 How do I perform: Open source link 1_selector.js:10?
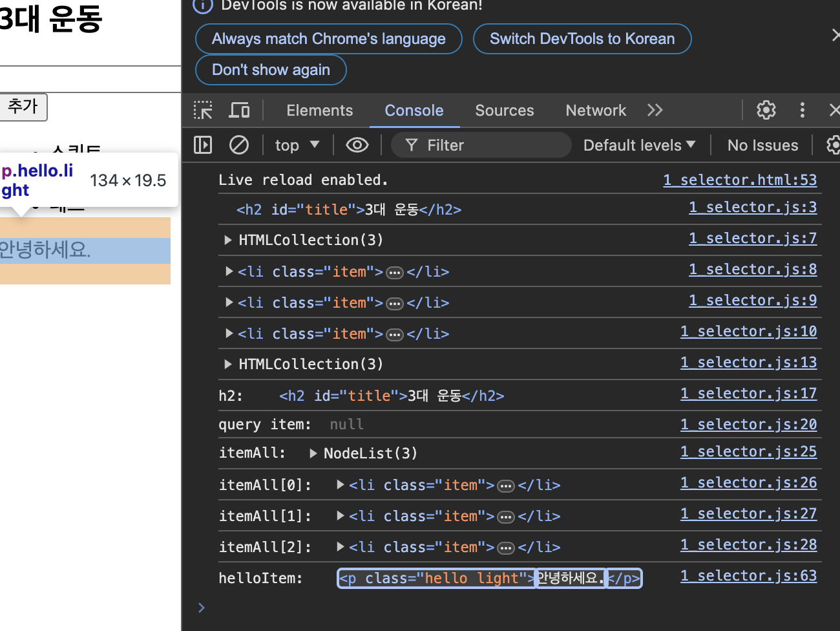click(748, 331)
